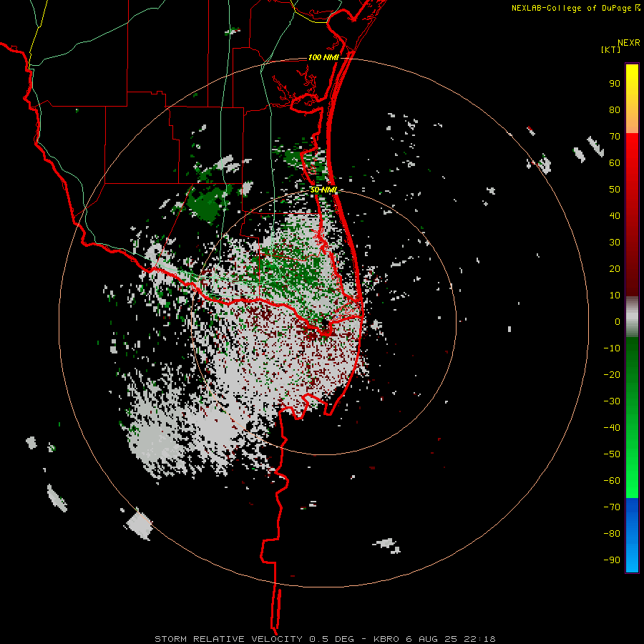The image size is (644, 644).
Task: Select the 50 value on velocity scale
Action: coord(615,190)
